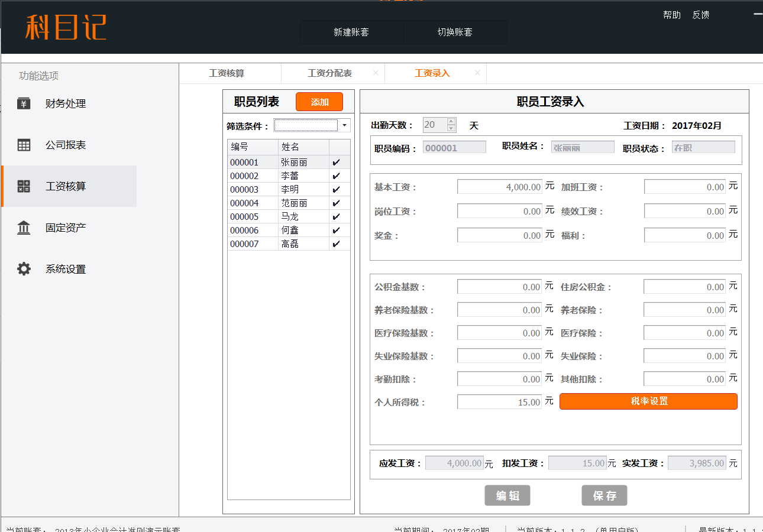Open 税率设置 button
The height and width of the screenshot is (532, 763).
[x=648, y=401]
